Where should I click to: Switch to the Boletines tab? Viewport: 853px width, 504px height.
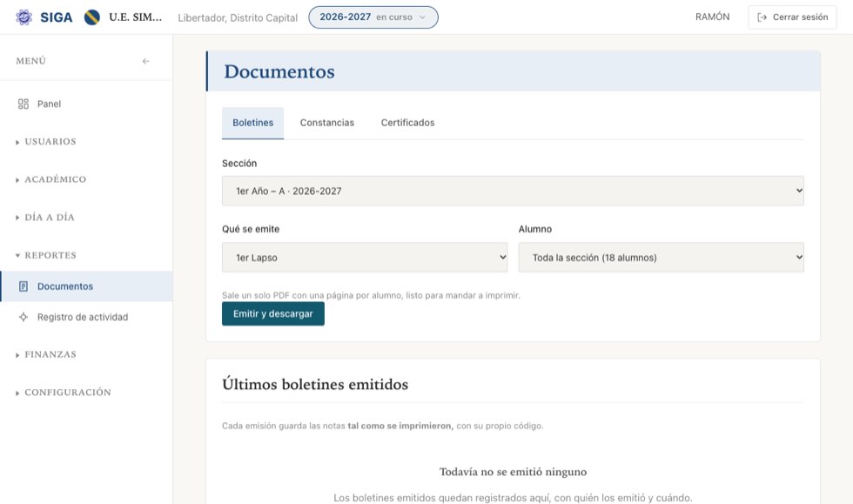253,123
